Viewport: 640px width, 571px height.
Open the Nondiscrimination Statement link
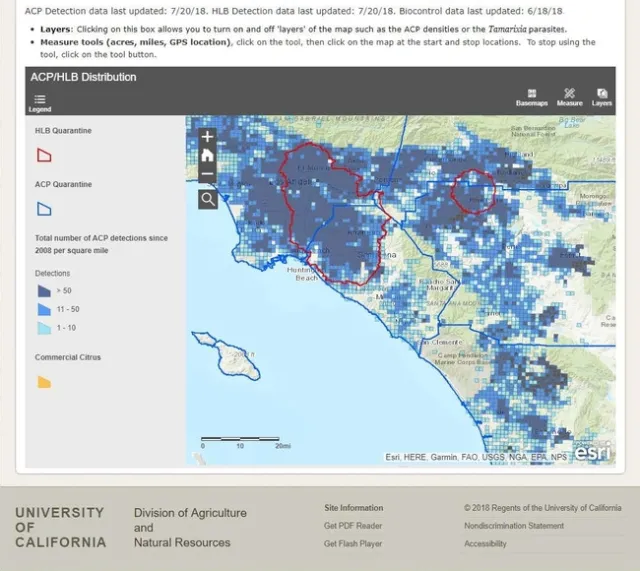pos(513,526)
